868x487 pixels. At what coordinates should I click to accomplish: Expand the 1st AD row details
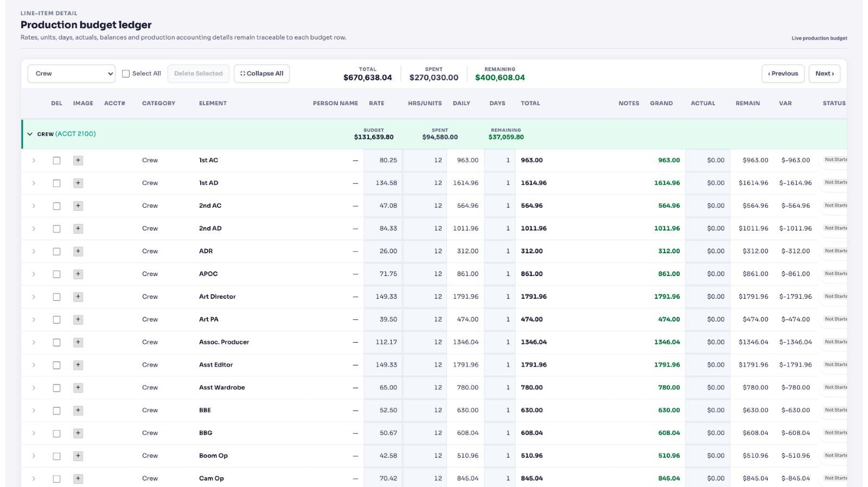[x=34, y=183]
